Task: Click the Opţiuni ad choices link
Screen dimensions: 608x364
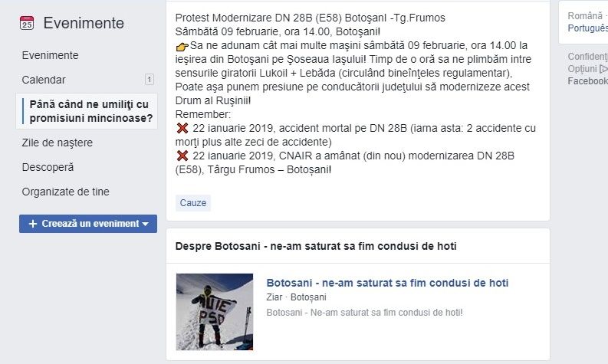Action: [x=587, y=69]
